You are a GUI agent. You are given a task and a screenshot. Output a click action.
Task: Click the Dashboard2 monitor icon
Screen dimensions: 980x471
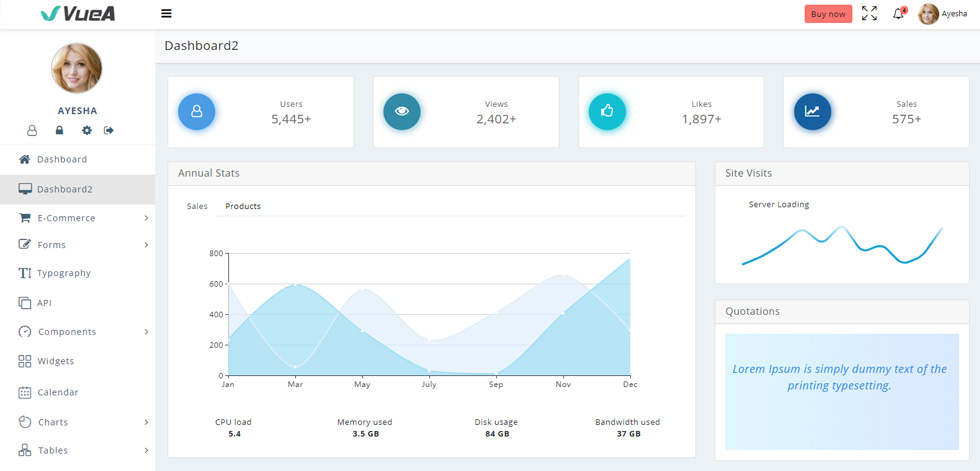tap(25, 189)
